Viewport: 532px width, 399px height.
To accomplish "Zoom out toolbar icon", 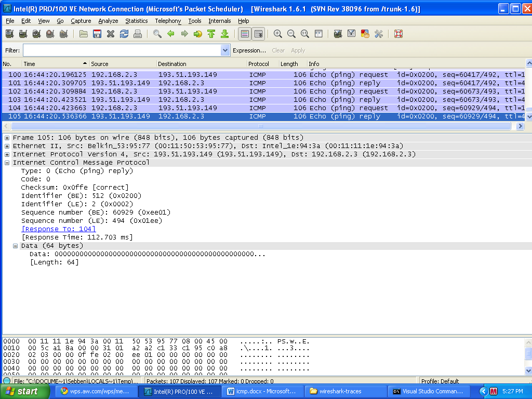I will pos(291,34).
